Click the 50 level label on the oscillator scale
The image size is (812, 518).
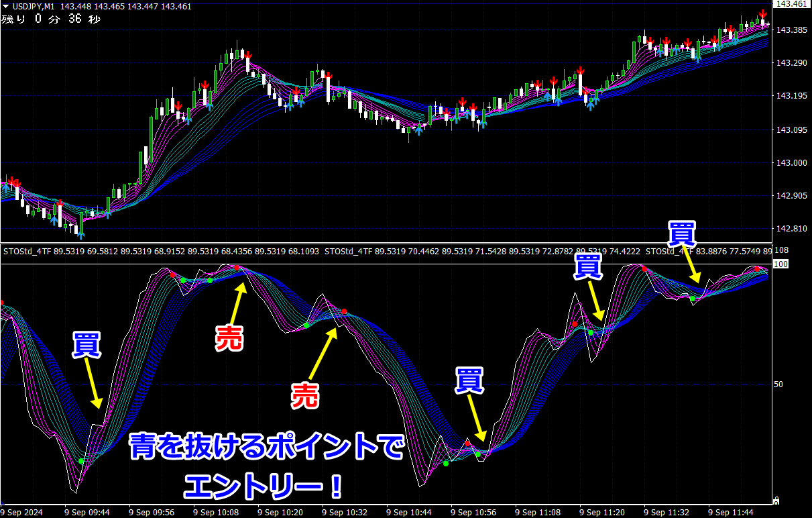coord(779,384)
